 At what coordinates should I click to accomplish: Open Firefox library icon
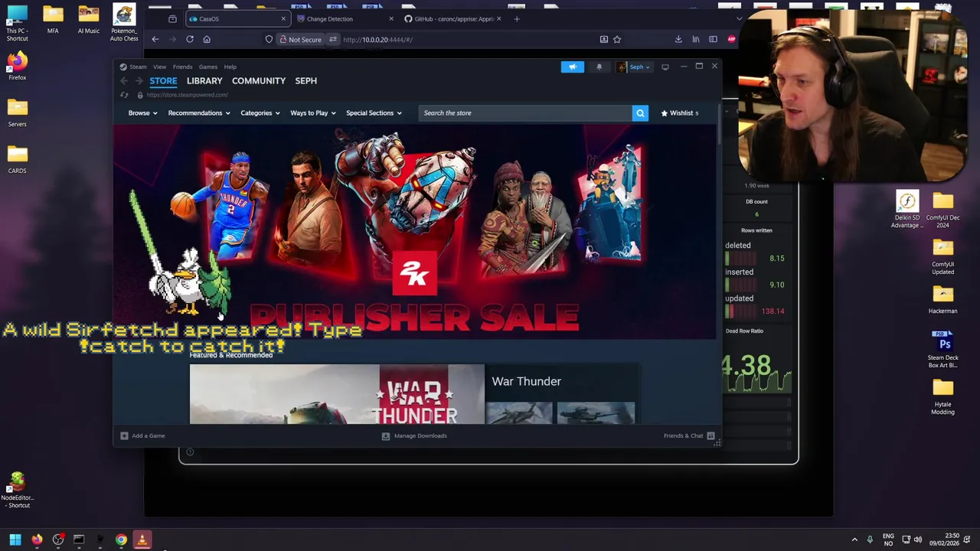[696, 39]
